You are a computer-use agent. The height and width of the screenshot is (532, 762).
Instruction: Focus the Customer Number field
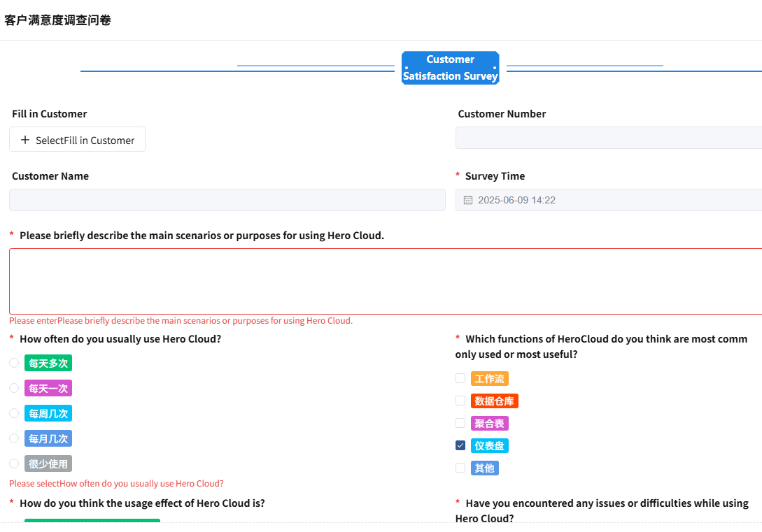tap(607, 138)
